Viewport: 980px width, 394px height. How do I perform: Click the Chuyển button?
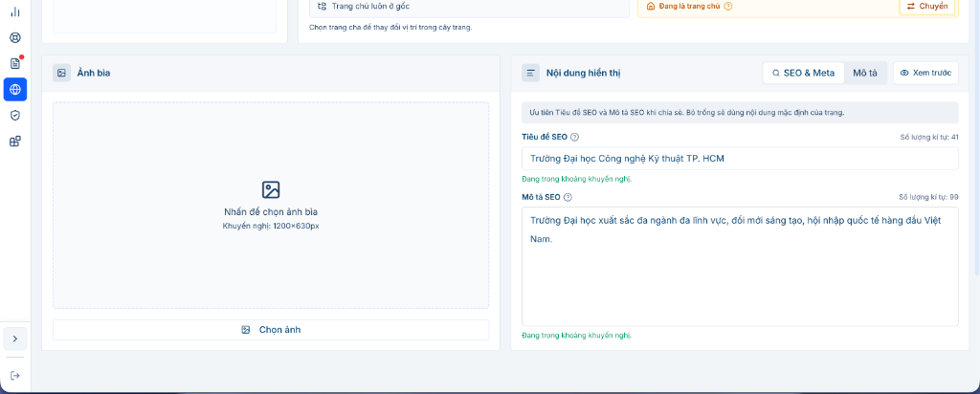(928, 7)
